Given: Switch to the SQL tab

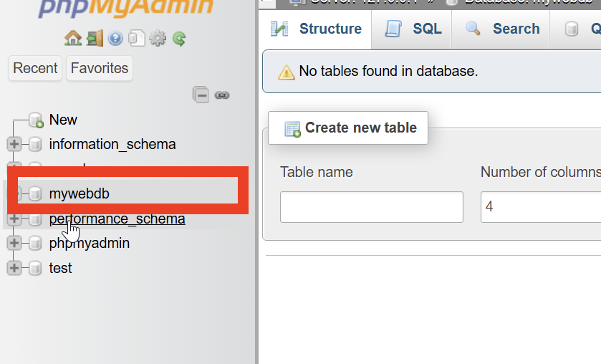Looking at the screenshot, I should pyautogui.click(x=413, y=29).
